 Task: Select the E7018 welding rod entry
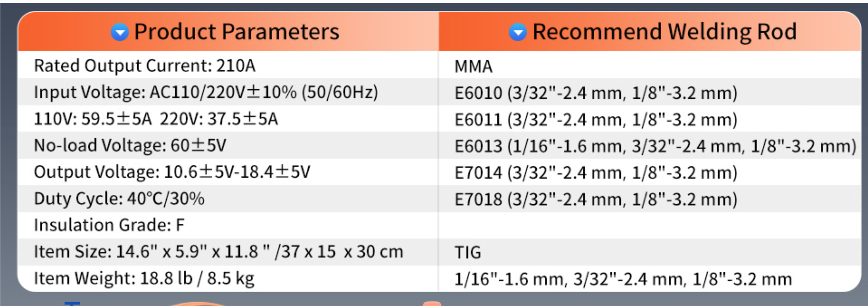coord(596,200)
